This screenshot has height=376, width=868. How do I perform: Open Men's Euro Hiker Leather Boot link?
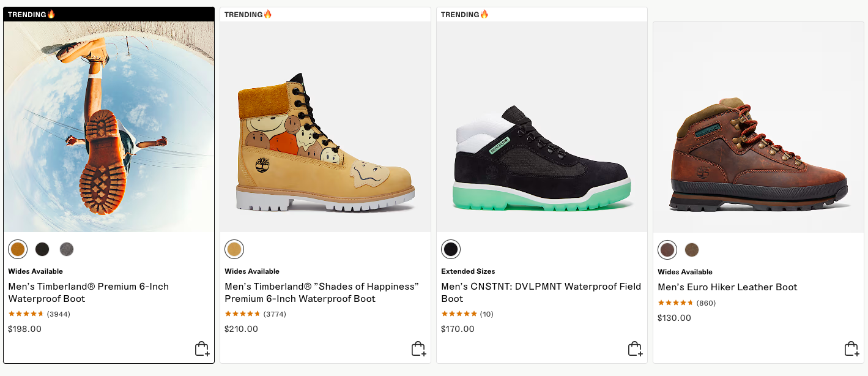pyautogui.click(x=727, y=287)
